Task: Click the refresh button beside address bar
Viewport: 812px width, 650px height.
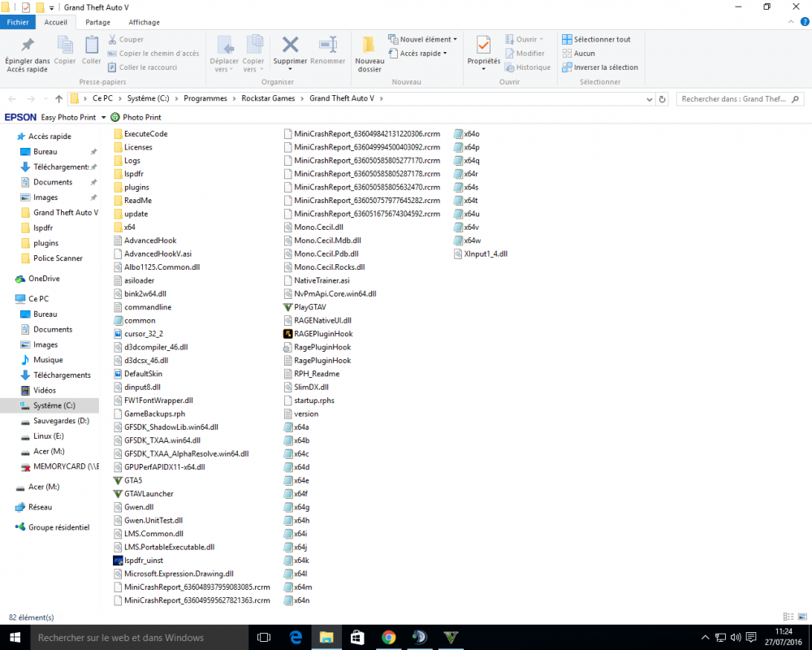Action: tap(662, 99)
